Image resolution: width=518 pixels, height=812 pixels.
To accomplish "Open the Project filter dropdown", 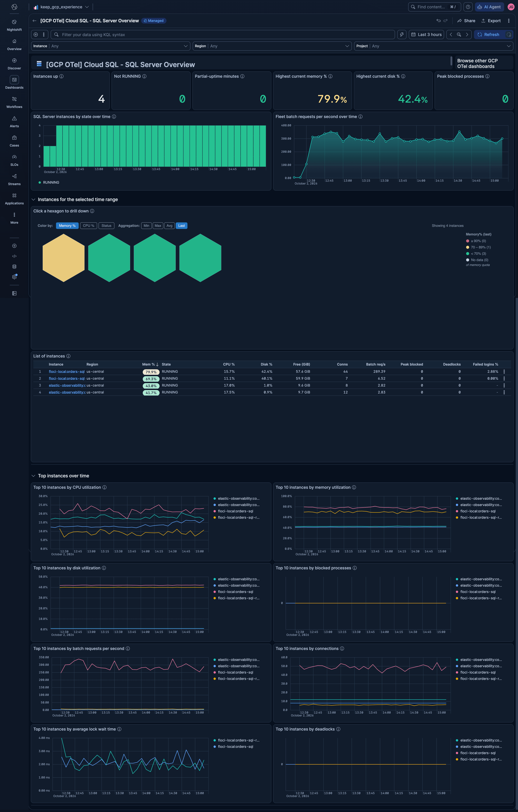I will (x=434, y=46).
